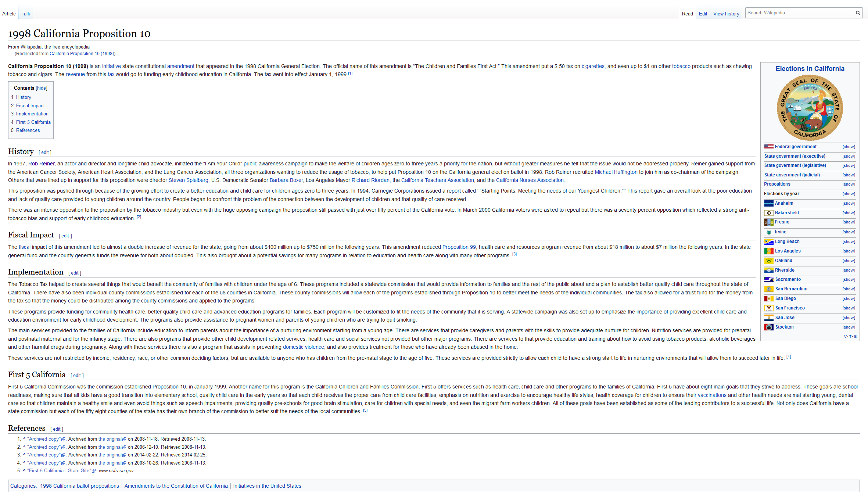Open the Elections in California heading link
Viewport: 868px width, 498px height.
pyautogui.click(x=810, y=69)
